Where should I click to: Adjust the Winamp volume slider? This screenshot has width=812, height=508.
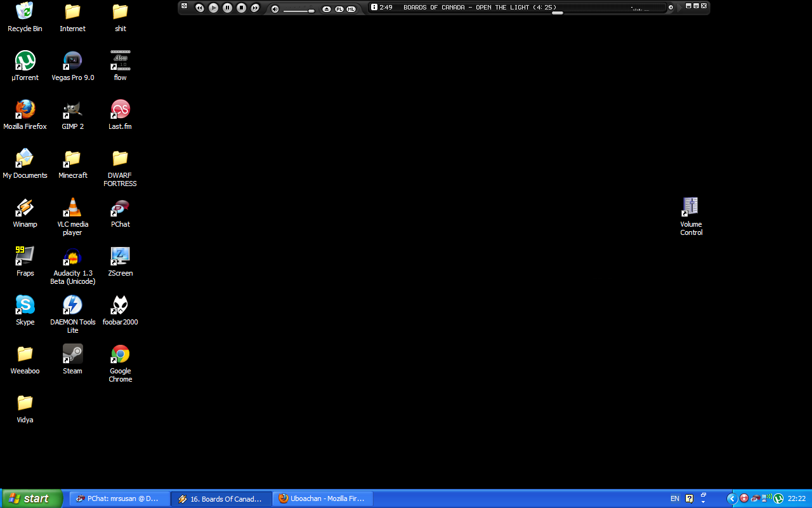[299, 11]
